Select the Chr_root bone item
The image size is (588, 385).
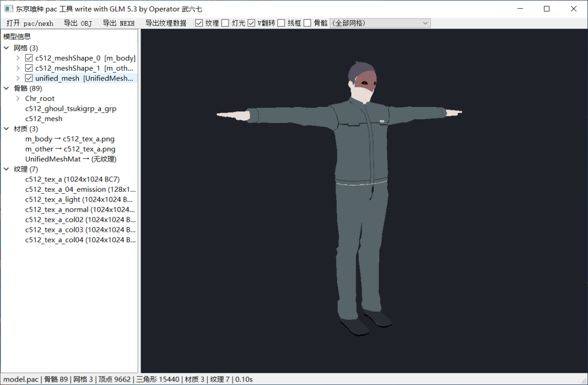tap(40, 99)
